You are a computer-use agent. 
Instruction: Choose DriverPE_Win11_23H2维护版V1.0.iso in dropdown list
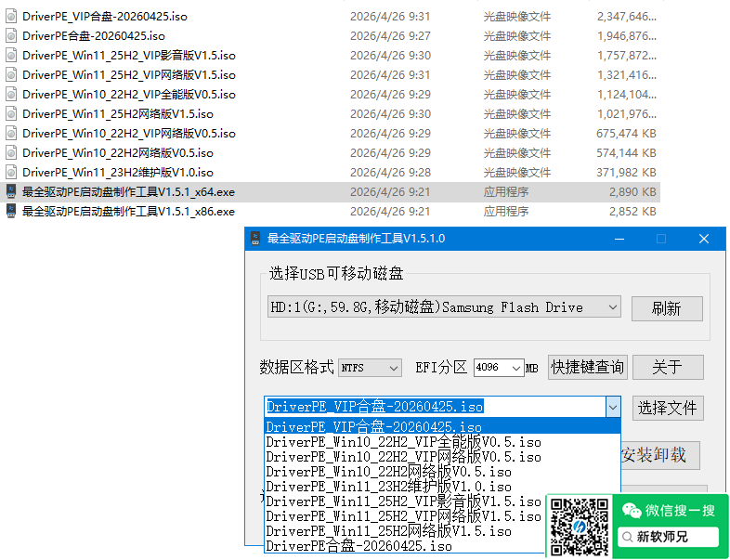tap(388, 487)
